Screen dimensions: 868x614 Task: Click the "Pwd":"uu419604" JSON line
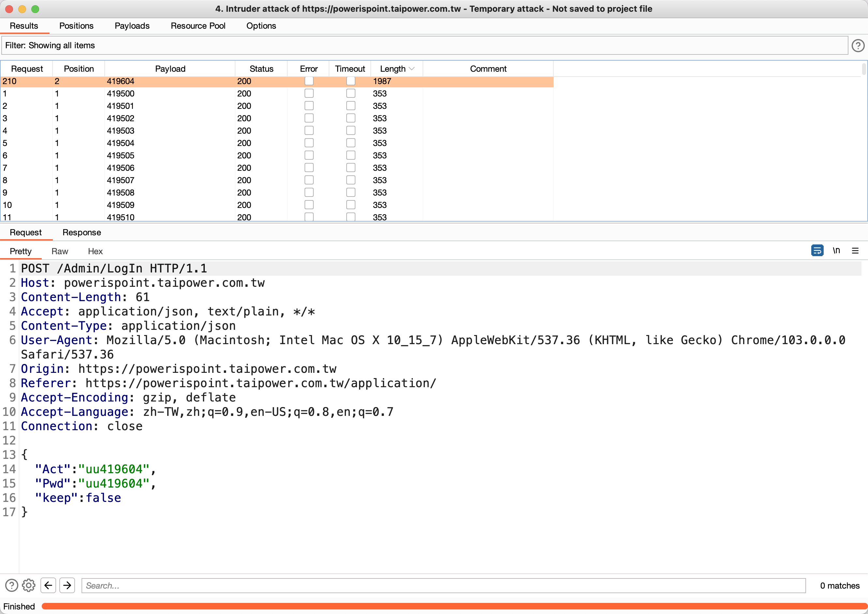pyautogui.click(x=95, y=483)
